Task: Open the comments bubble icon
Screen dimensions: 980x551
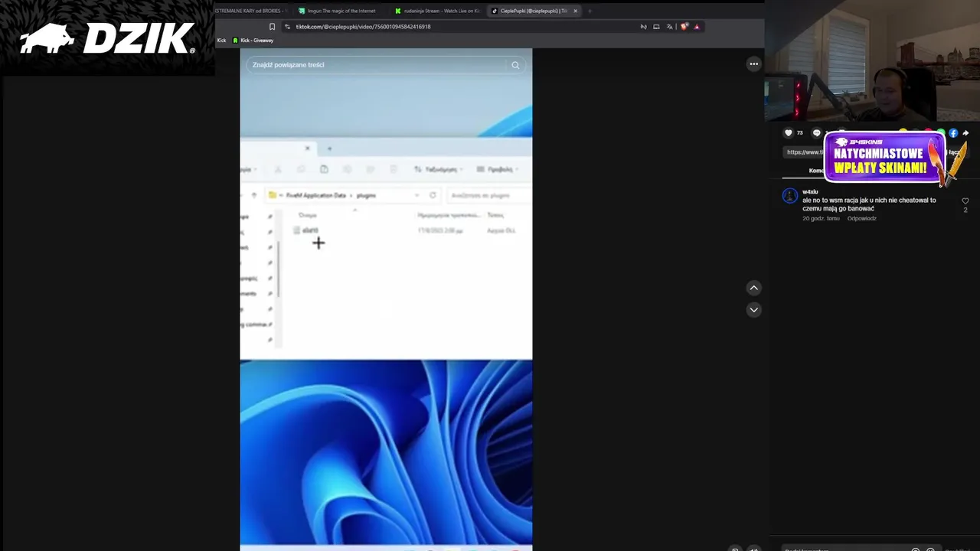Action: [x=816, y=133]
